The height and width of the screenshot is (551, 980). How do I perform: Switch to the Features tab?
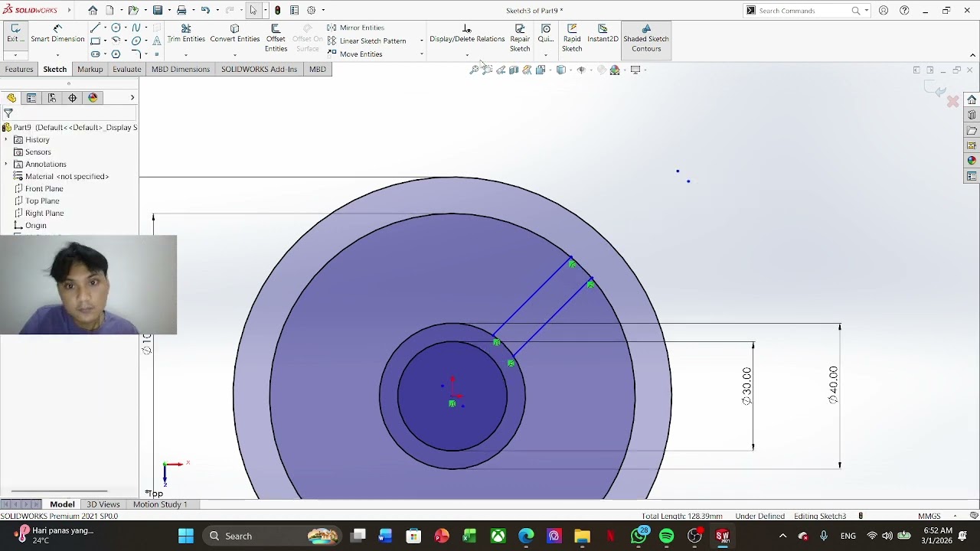(19, 70)
